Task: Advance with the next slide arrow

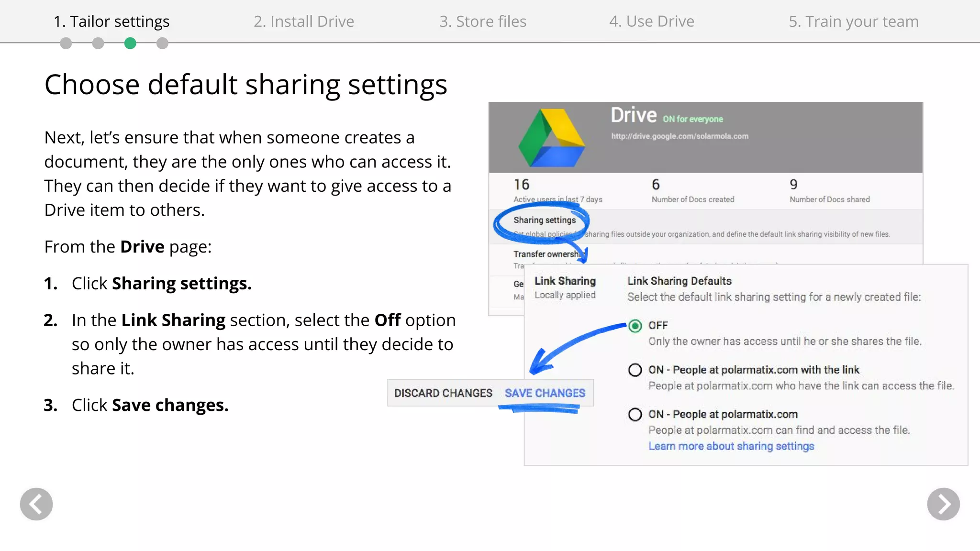Action: click(943, 504)
